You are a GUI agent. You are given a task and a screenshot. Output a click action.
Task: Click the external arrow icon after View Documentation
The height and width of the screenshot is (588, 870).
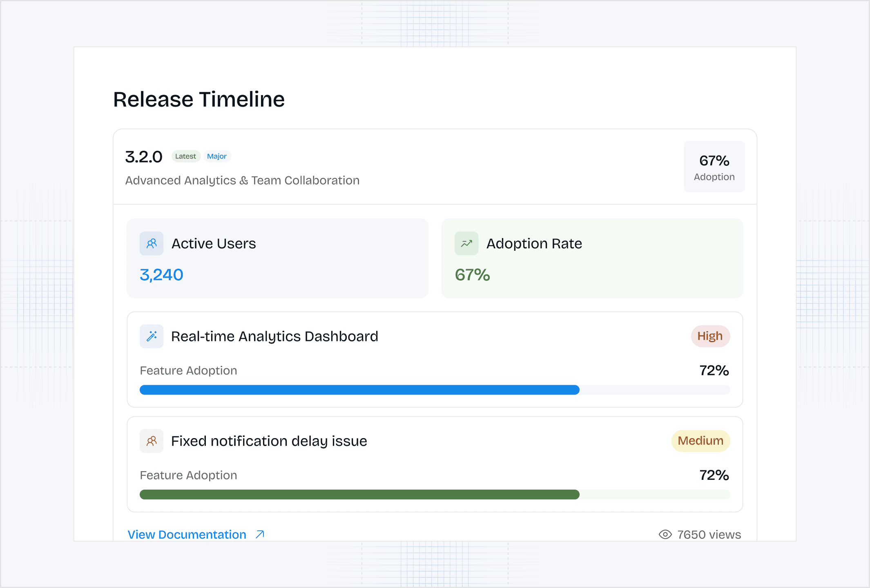[x=260, y=535]
